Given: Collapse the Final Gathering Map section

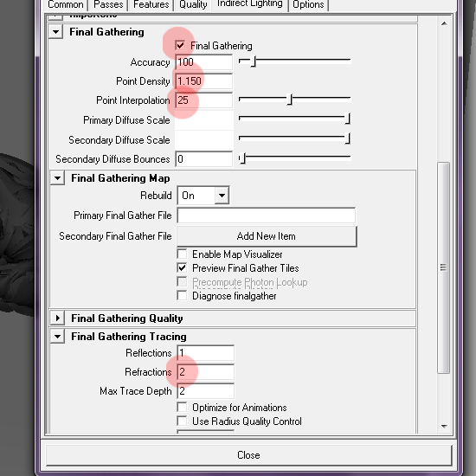Looking at the screenshot, I should click(x=57, y=178).
